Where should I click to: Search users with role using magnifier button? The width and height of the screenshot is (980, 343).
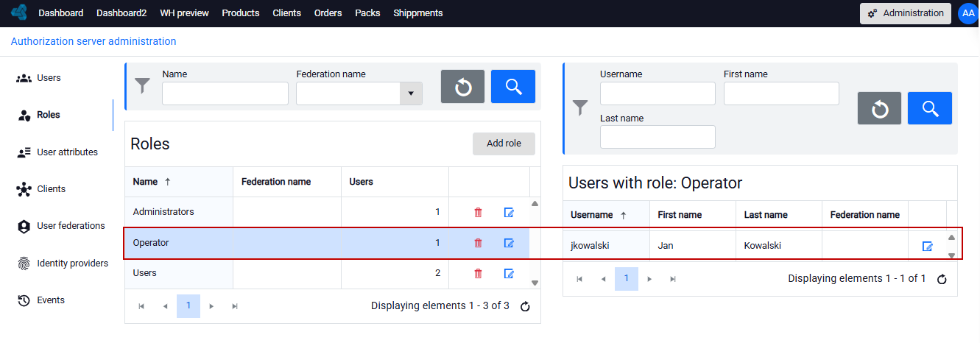[x=930, y=108]
